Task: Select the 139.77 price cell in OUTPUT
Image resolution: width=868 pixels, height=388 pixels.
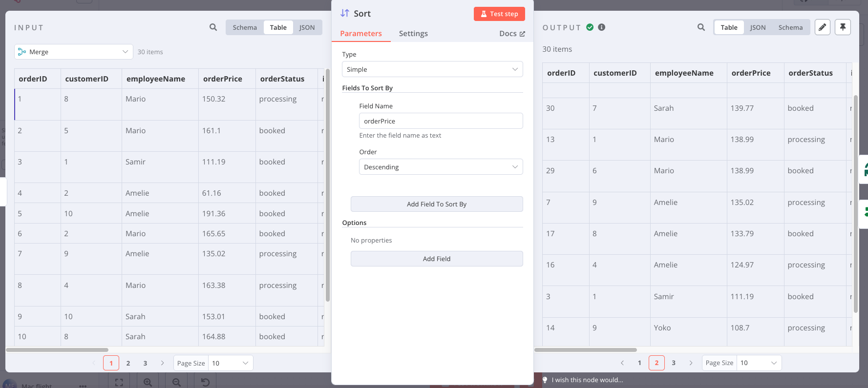Action: 755,113
